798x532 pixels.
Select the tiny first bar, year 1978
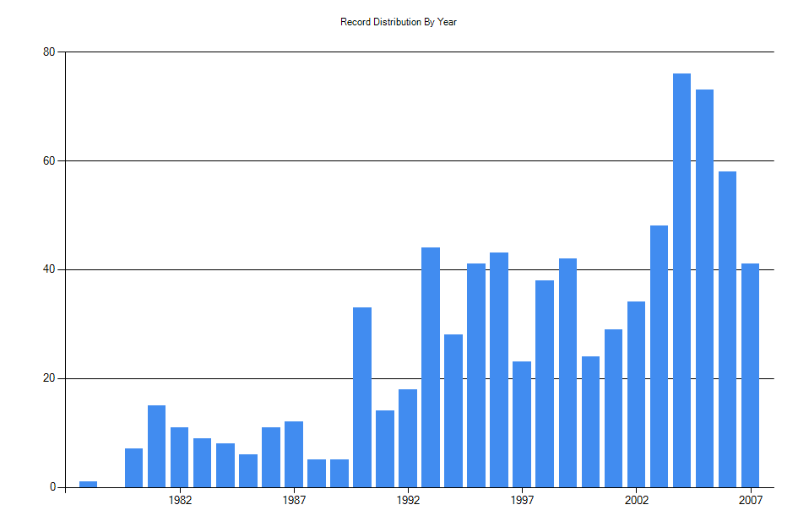pyautogui.click(x=88, y=484)
